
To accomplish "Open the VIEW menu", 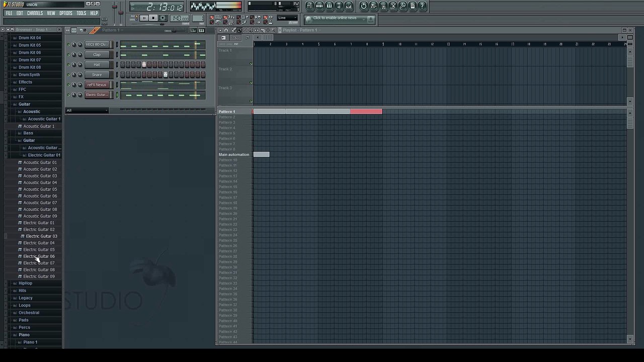I will point(51,13).
